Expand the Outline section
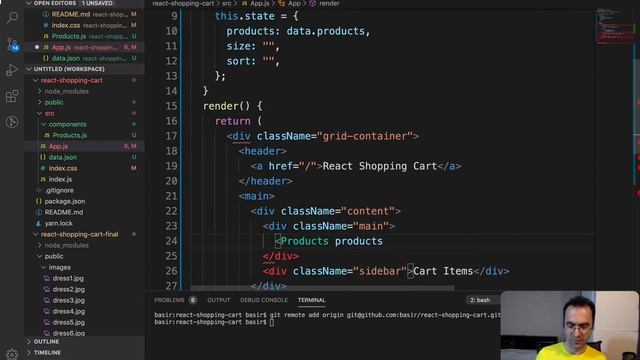 pos(29,342)
